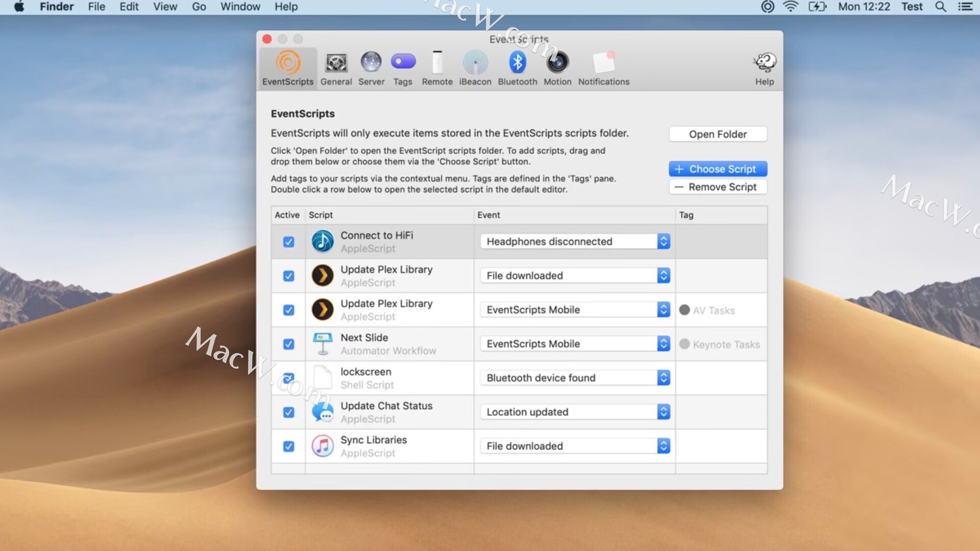Open the Bluetooth device found dropdown
Viewport: 980px width, 551px height.
point(575,378)
